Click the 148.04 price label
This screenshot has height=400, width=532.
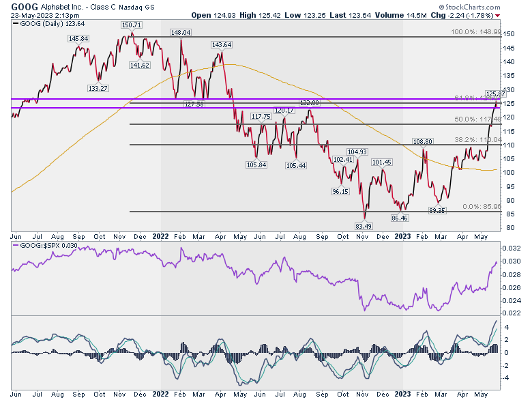(181, 32)
